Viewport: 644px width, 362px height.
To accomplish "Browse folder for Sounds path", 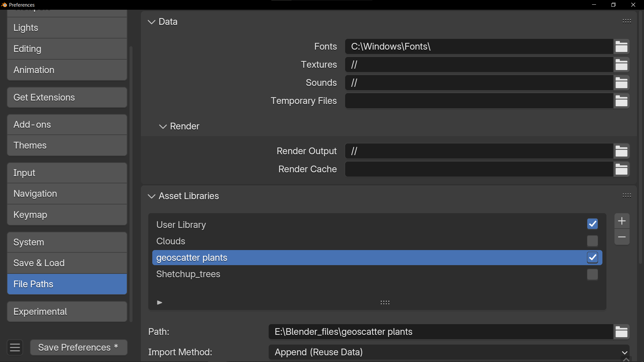I will [x=622, y=83].
